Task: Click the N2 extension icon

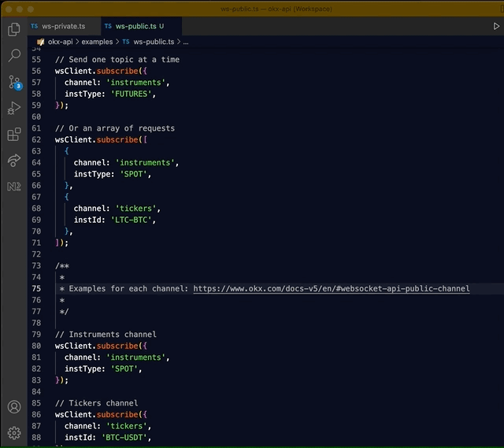Action: pyautogui.click(x=14, y=187)
